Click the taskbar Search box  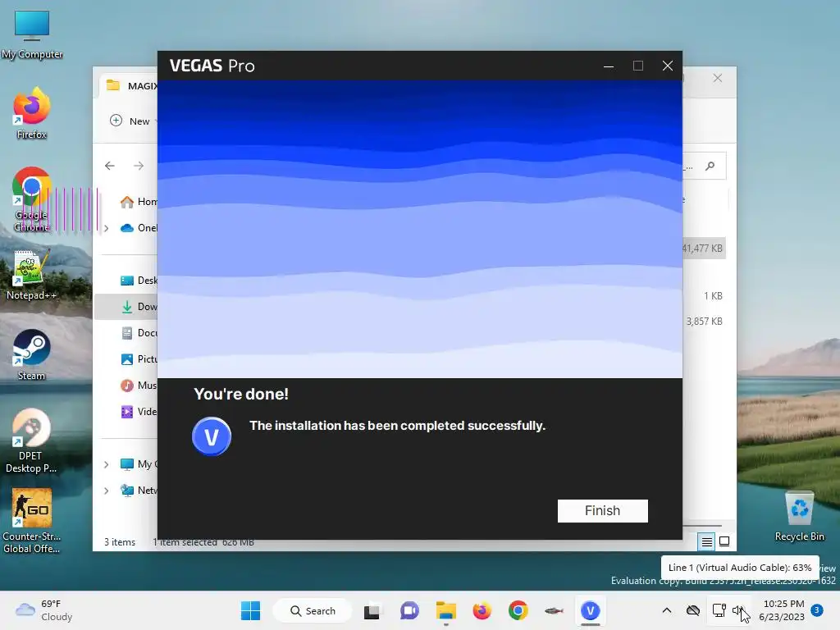[x=313, y=610]
